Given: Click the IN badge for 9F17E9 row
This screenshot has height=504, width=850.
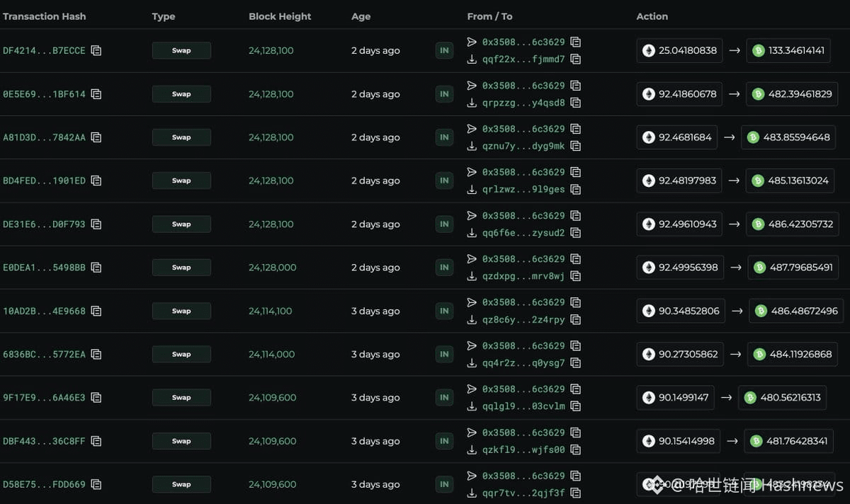Looking at the screenshot, I should [444, 398].
